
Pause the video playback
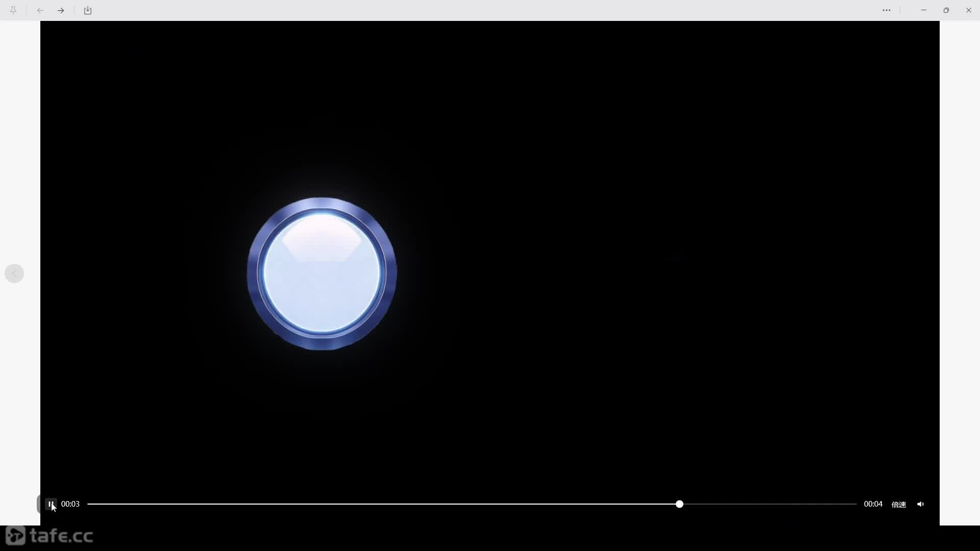point(51,504)
